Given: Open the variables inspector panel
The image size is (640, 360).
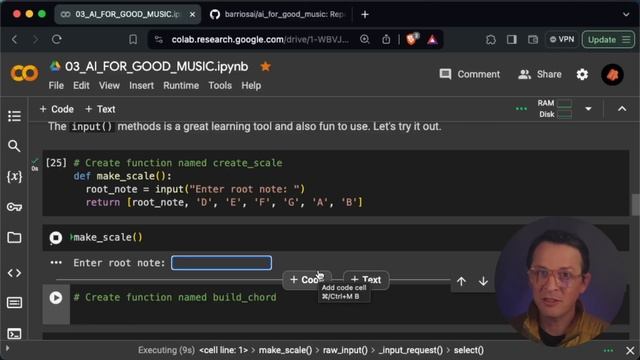Looking at the screenshot, I should (x=14, y=177).
